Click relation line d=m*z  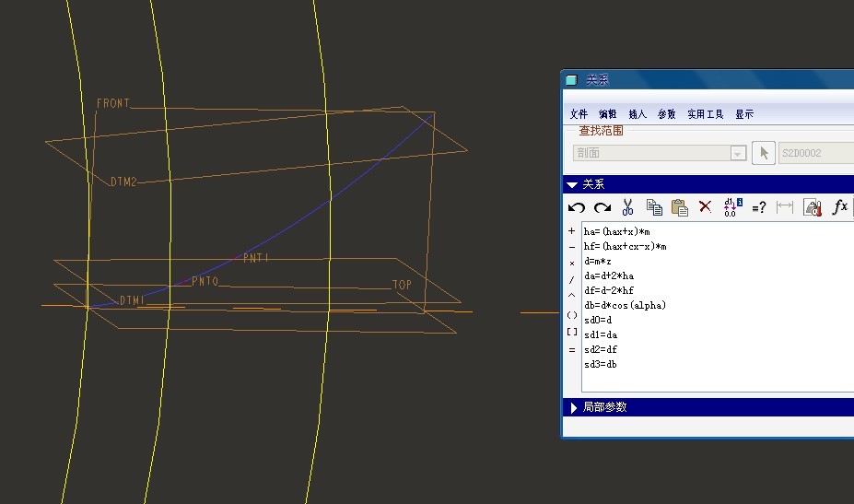click(x=598, y=262)
